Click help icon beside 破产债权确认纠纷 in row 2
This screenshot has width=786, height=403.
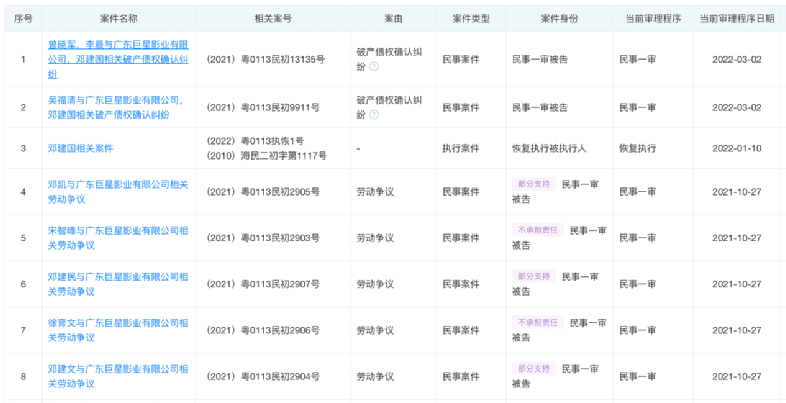pyautogui.click(x=373, y=115)
